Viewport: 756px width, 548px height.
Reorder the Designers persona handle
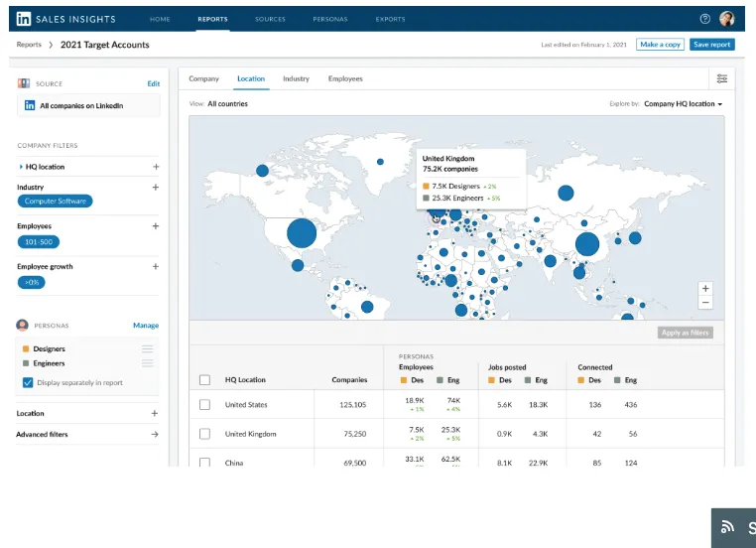[x=147, y=348]
